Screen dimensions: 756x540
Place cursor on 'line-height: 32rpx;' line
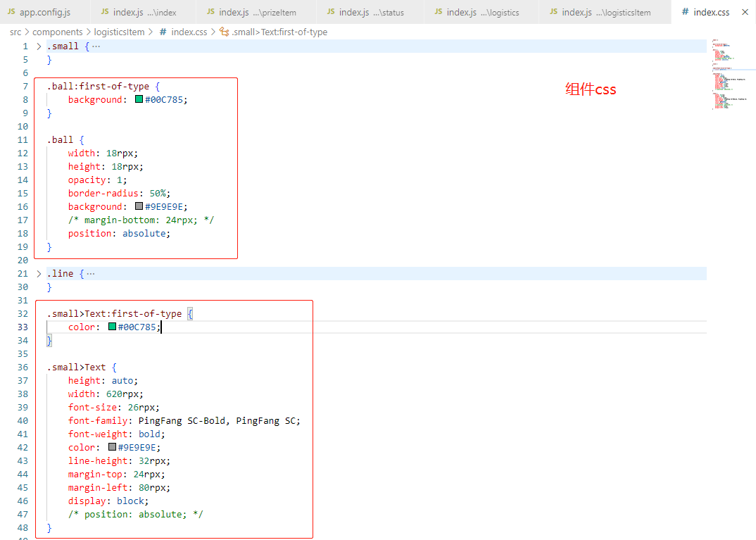point(119,461)
